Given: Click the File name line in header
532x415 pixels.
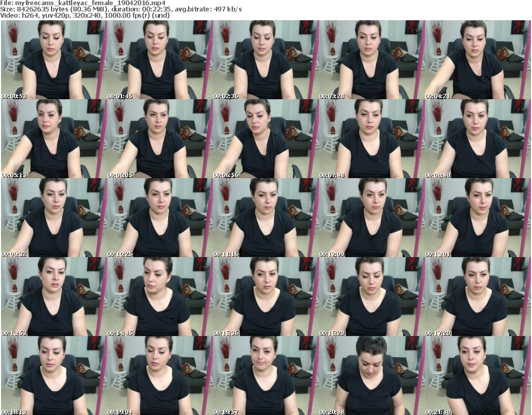Looking at the screenshot, I should coord(83,3).
